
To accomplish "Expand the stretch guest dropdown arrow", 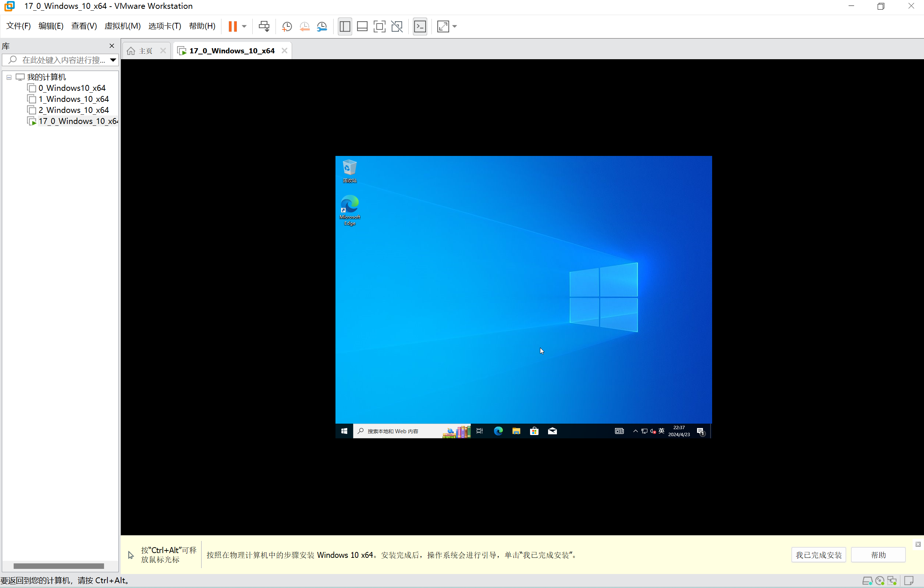I will click(455, 26).
